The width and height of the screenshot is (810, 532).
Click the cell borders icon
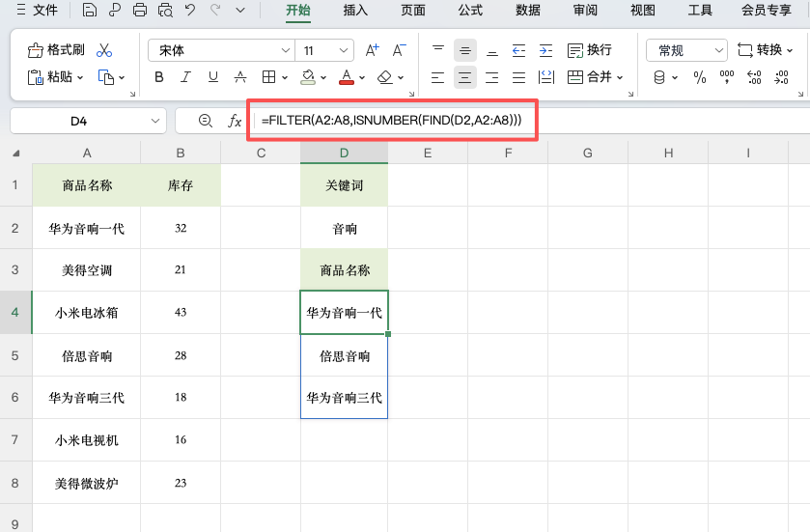268,77
